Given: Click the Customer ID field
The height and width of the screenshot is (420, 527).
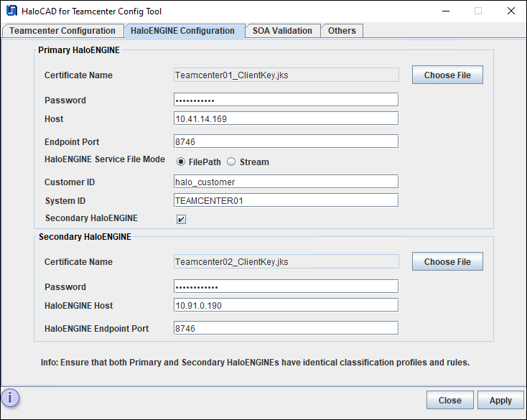Looking at the screenshot, I should point(286,182).
